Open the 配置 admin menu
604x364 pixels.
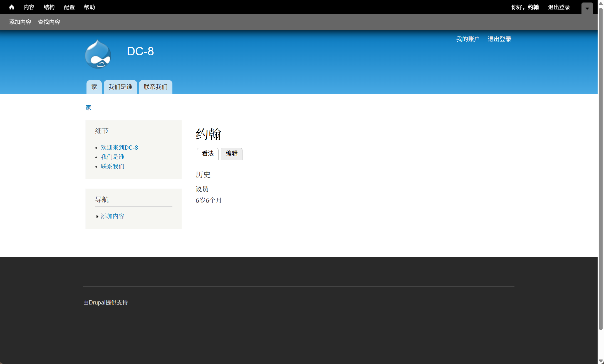tap(69, 7)
